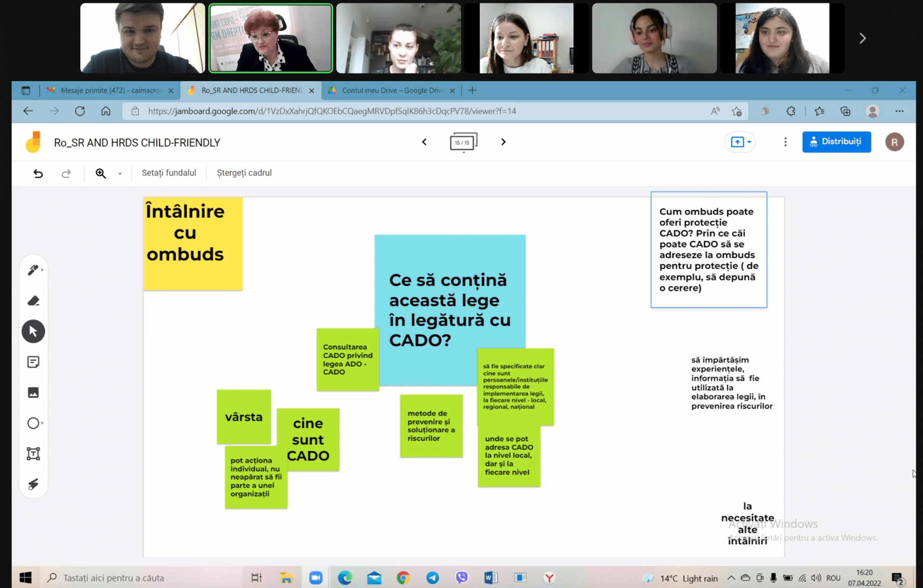Select the yellow Întâlnire cu ombuds note
This screenshot has height=588, width=923.
pos(193,244)
